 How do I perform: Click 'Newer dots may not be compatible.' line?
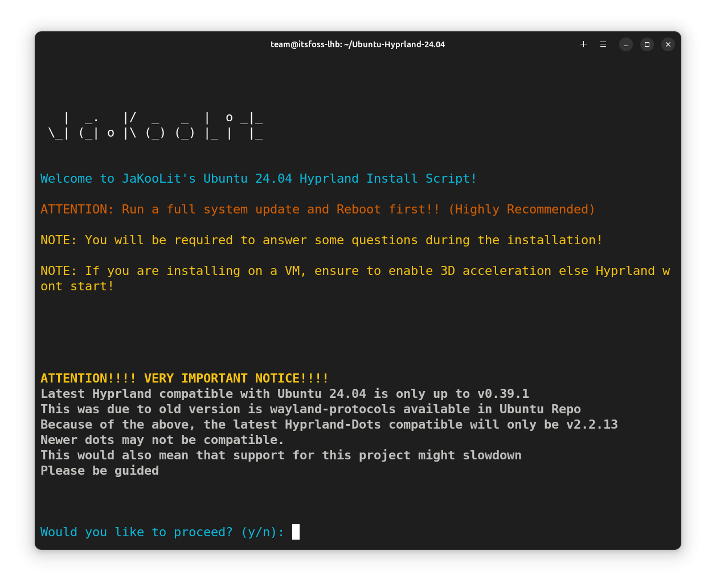coord(162,440)
